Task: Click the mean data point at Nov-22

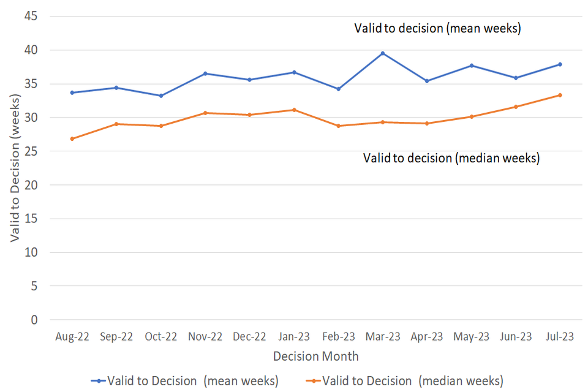Action: pos(205,73)
